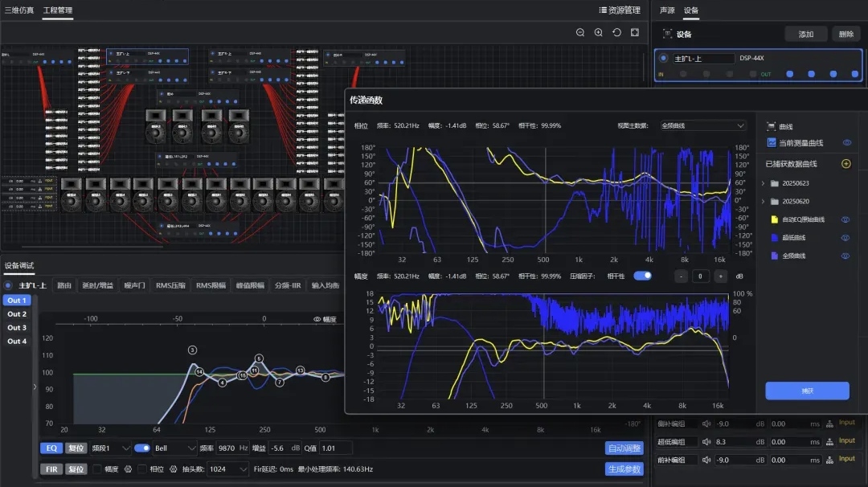Click gear icon next to FIR 幅度
Image resolution: width=868 pixels, height=487 pixels.
127,469
